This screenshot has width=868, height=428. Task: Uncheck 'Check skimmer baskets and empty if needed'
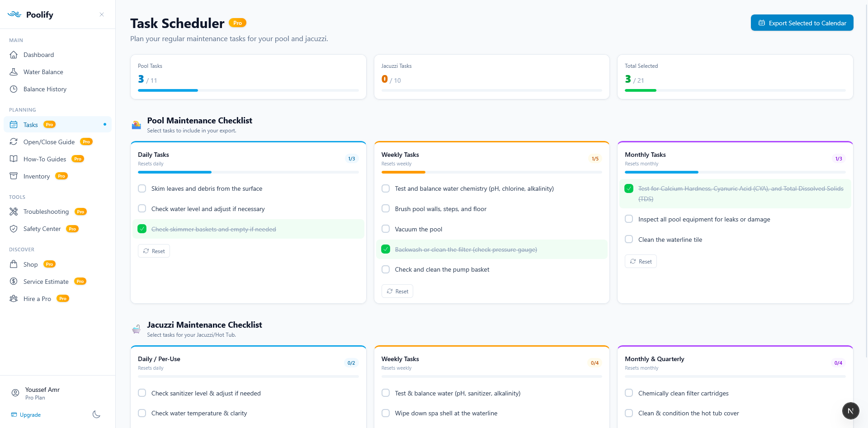click(x=142, y=229)
